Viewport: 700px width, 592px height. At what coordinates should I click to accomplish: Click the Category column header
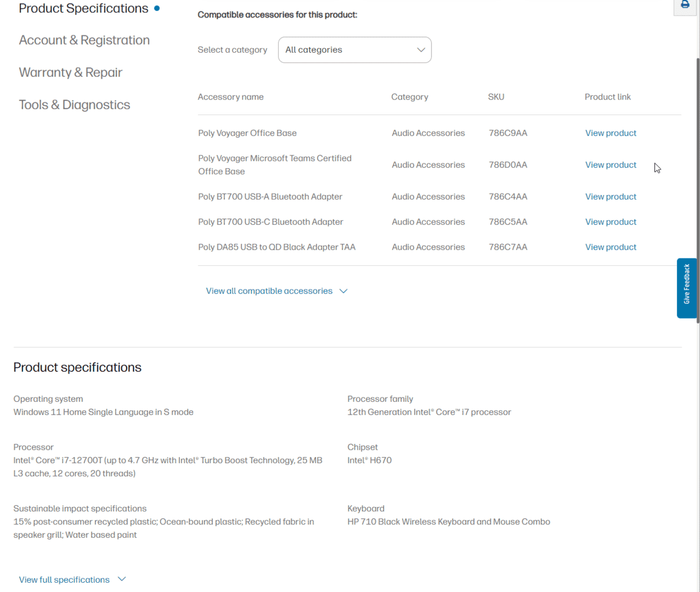(x=410, y=97)
